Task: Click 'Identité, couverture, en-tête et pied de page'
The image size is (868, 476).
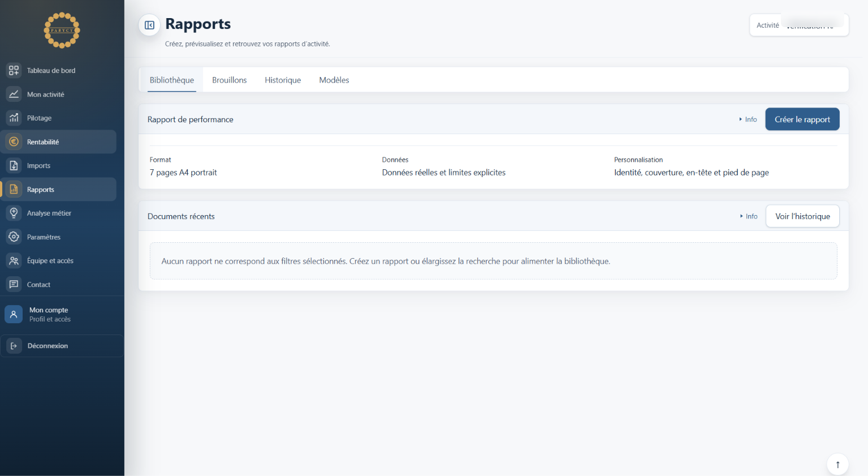Action: (x=692, y=173)
